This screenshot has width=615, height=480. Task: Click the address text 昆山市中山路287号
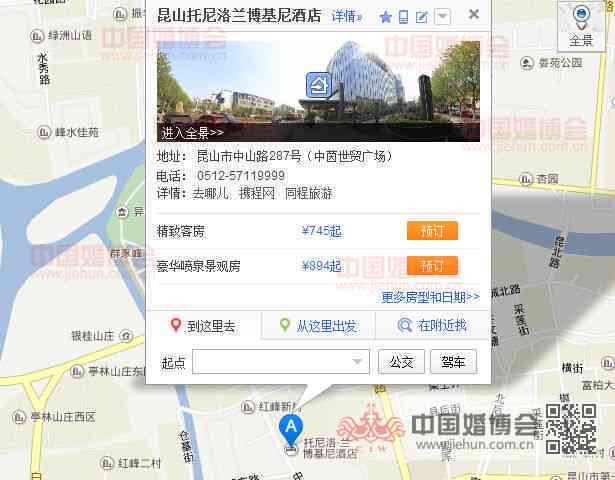[x=249, y=156]
